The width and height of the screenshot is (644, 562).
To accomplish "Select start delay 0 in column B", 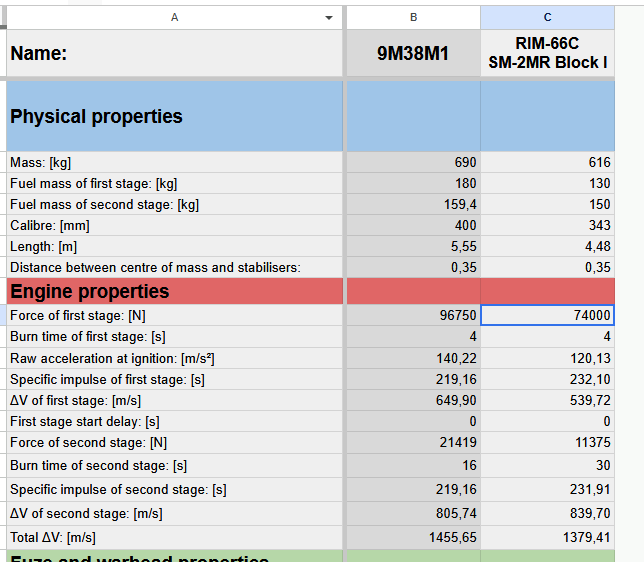I will pyautogui.click(x=414, y=421).
